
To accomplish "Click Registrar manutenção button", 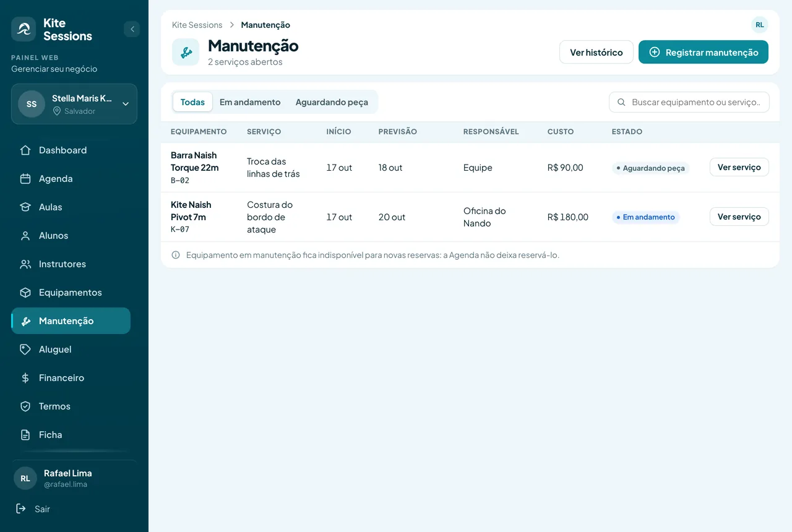I will (x=704, y=52).
